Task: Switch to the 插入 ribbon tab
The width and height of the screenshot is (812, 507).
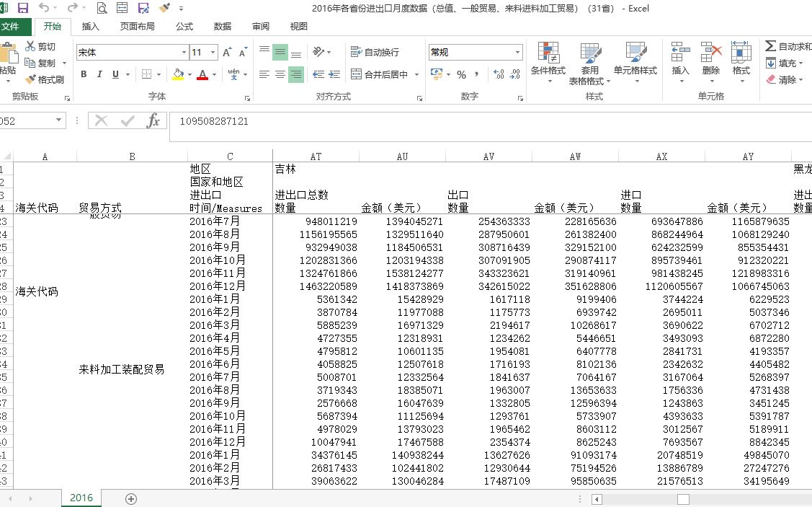Action: pyautogui.click(x=91, y=27)
